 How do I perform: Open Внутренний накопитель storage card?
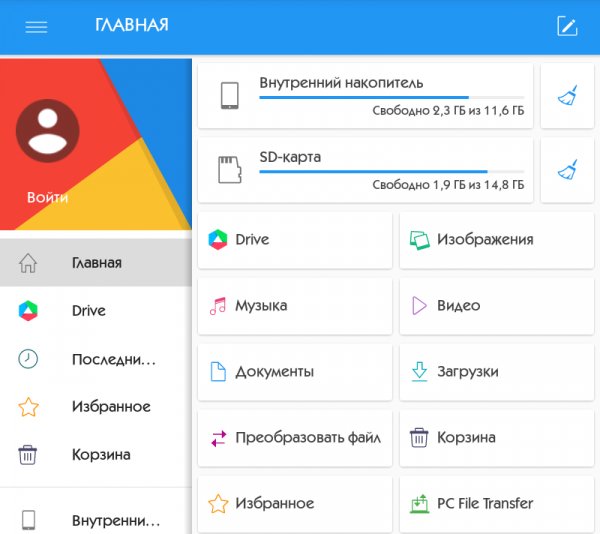click(365, 96)
